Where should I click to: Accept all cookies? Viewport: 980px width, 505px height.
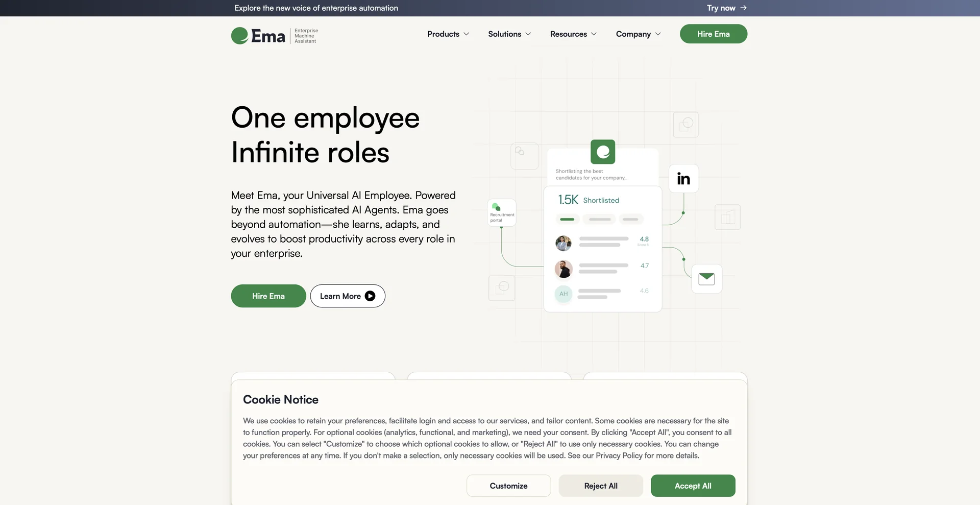693,486
